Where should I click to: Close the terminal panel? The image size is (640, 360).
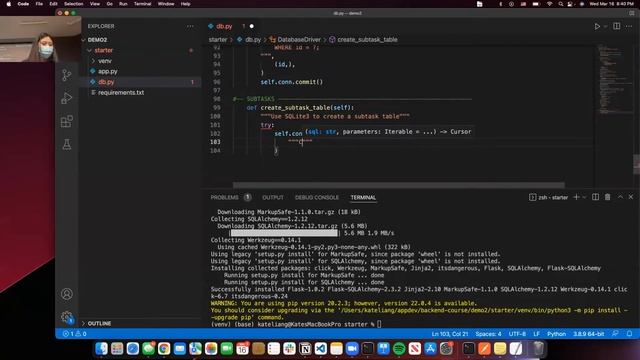tap(631, 197)
